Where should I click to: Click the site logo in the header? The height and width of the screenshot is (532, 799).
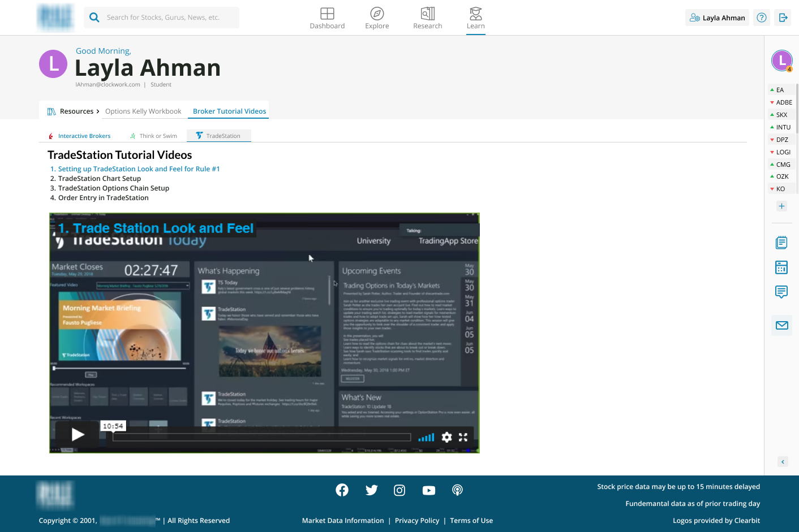tap(55, 18)
